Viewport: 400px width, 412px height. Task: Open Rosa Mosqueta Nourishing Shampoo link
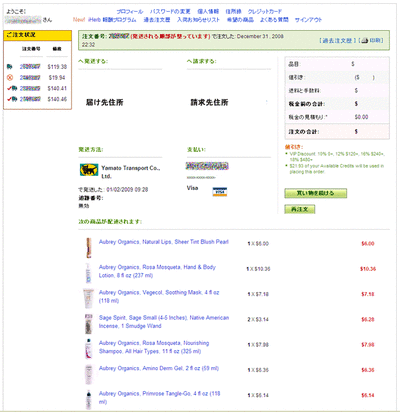point(154,347)
